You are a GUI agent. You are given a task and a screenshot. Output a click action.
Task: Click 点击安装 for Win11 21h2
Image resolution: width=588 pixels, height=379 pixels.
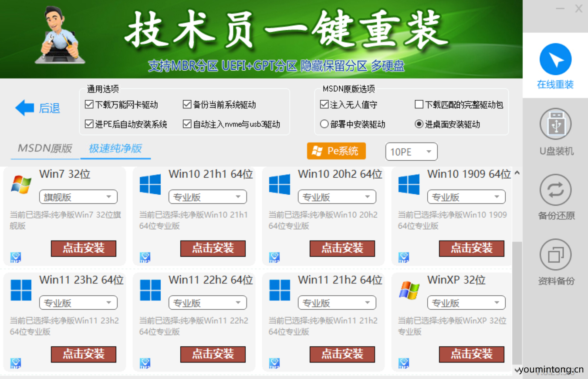pyautogui.click(x=342, y=354)
